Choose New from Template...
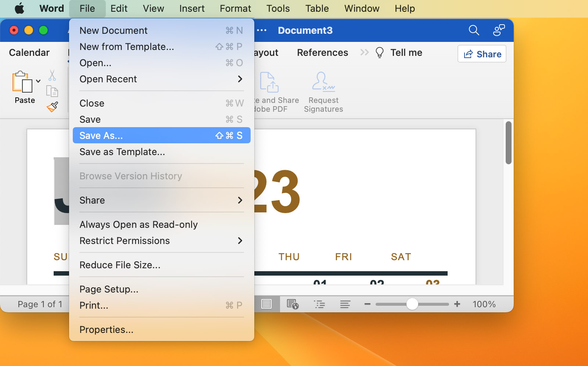The image size is (588, 366). pyautogui.click(x=162, y=47)
